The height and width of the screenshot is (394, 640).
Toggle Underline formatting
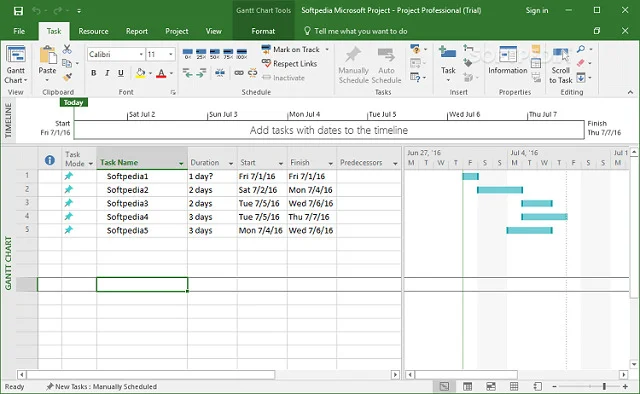pos(121,73)
